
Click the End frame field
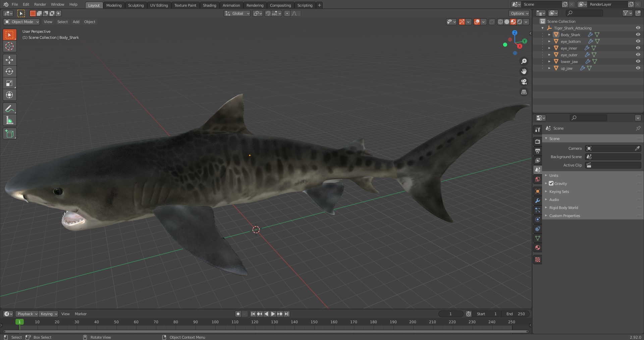516,314
